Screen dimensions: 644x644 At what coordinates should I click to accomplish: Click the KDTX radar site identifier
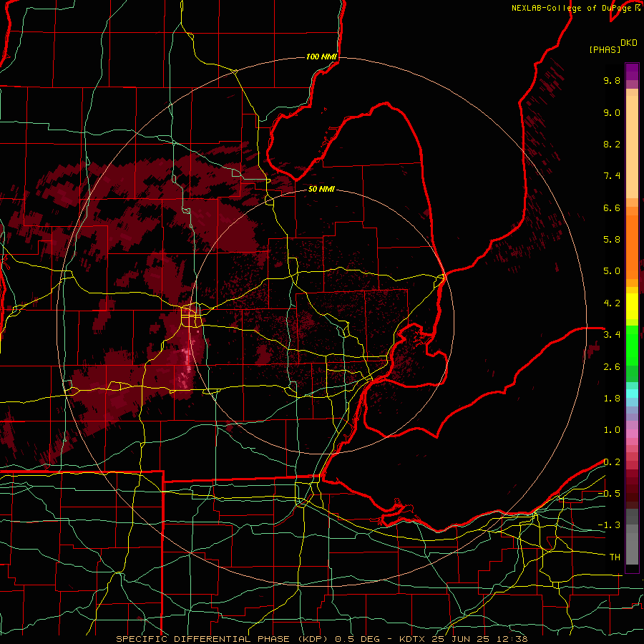tap(414, 639)
